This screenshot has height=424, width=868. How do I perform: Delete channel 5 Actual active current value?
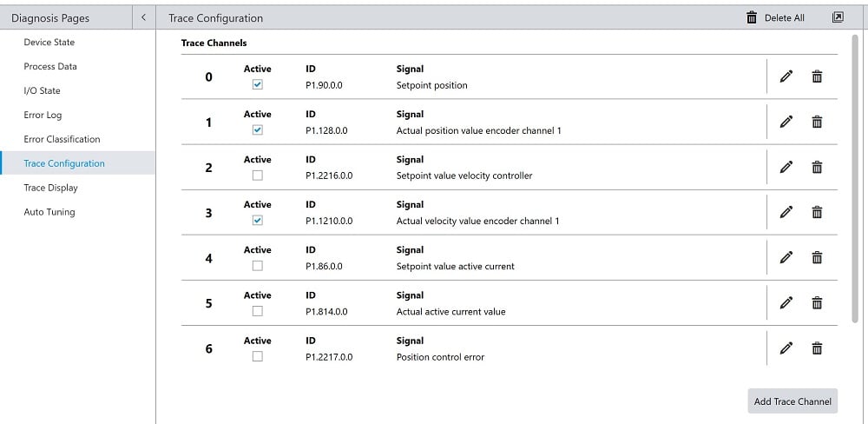[817, 303]
